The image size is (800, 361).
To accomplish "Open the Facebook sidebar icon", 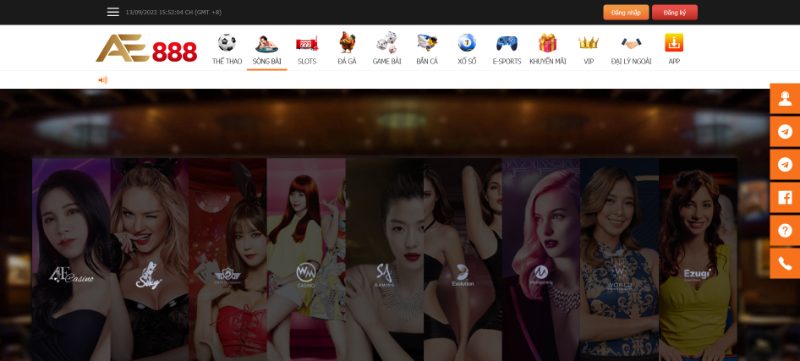I will [785, 197].
